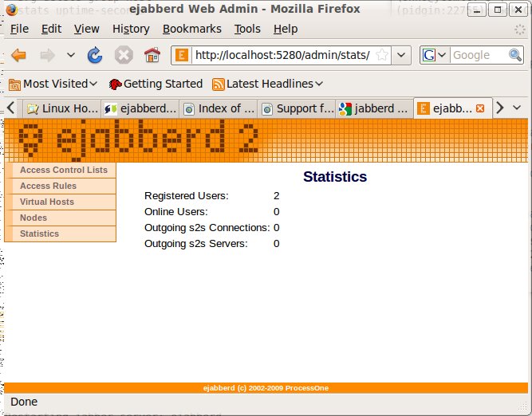Image resolution: width=532 pixels, height=416 pixels.
Task: Open Access Rules in sidebar
Action: point(48,186)
